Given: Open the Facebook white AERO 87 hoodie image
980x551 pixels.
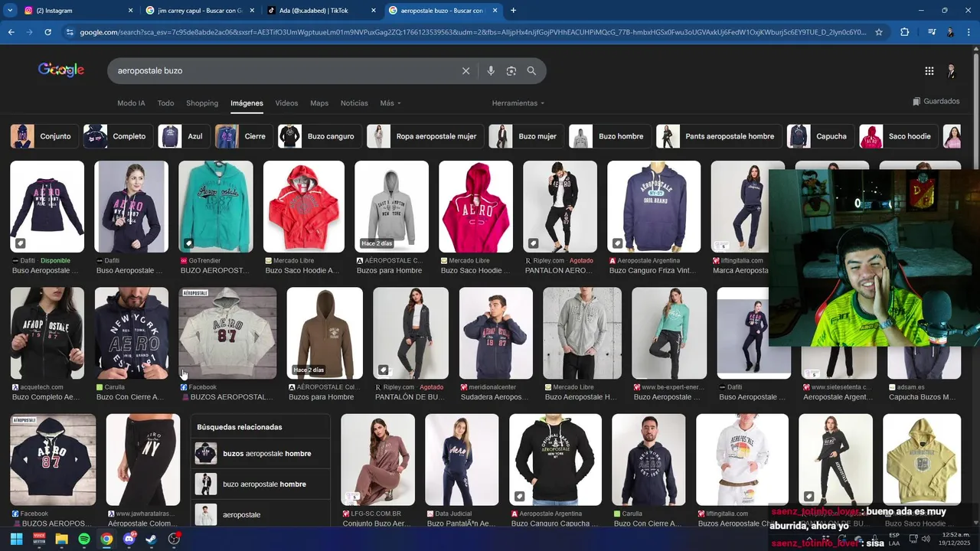Looking at the screenshot, I should click(227, 333).
